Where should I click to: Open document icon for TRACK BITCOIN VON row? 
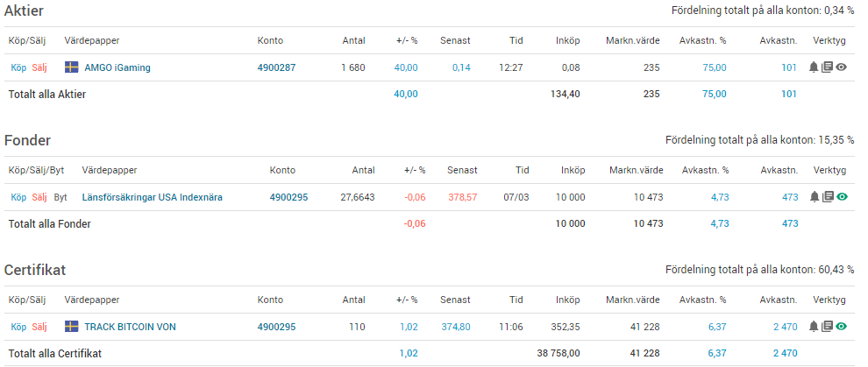[x=827, y=327]
